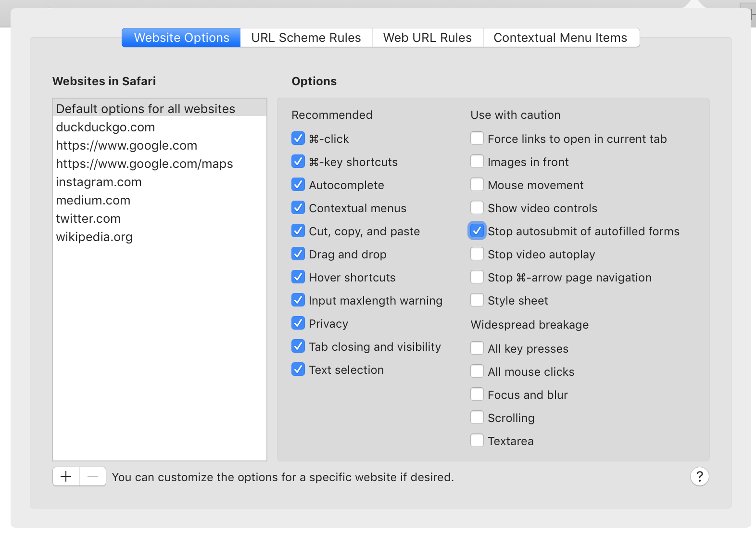Click the plus button to add website

66,476
